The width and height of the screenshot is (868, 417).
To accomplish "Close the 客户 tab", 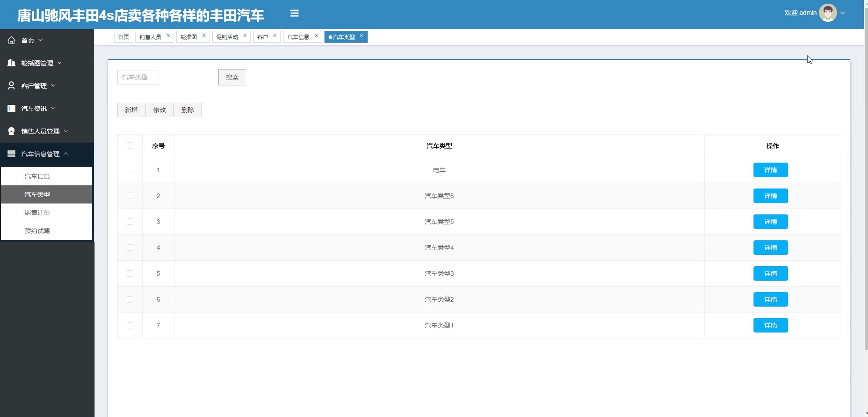I will 275,35.
